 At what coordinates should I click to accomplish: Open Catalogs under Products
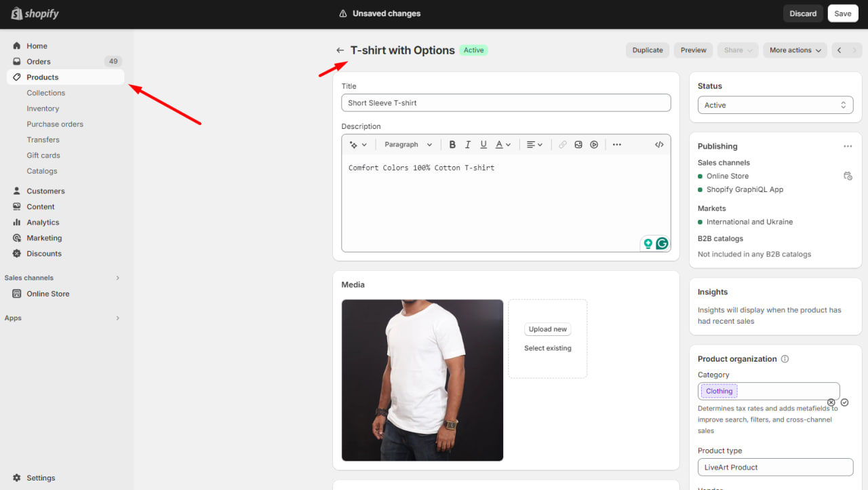(x=42, y=171)
